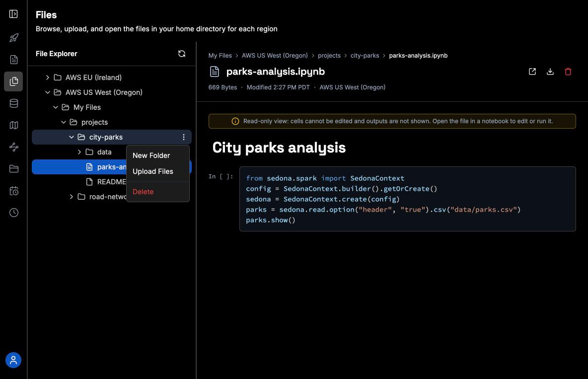Refresh the File Explorer tree
The image size is (588, 379).
[181, 54]
